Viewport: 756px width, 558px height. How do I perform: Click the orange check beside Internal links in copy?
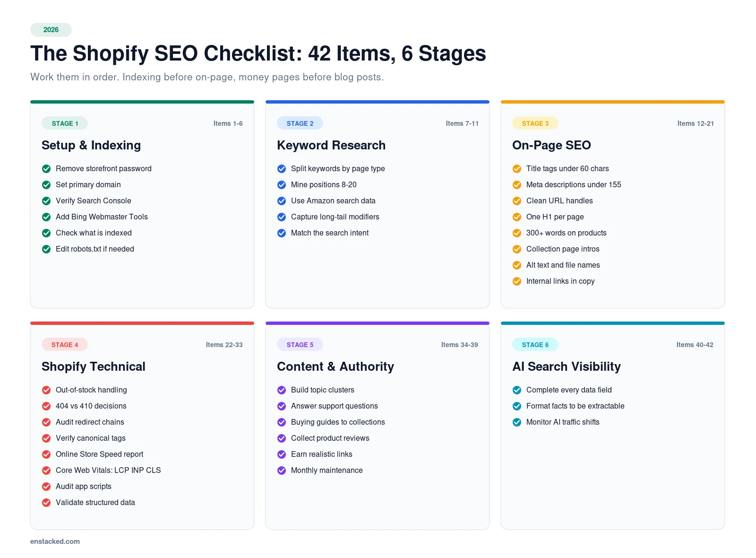tap(517, 281)
